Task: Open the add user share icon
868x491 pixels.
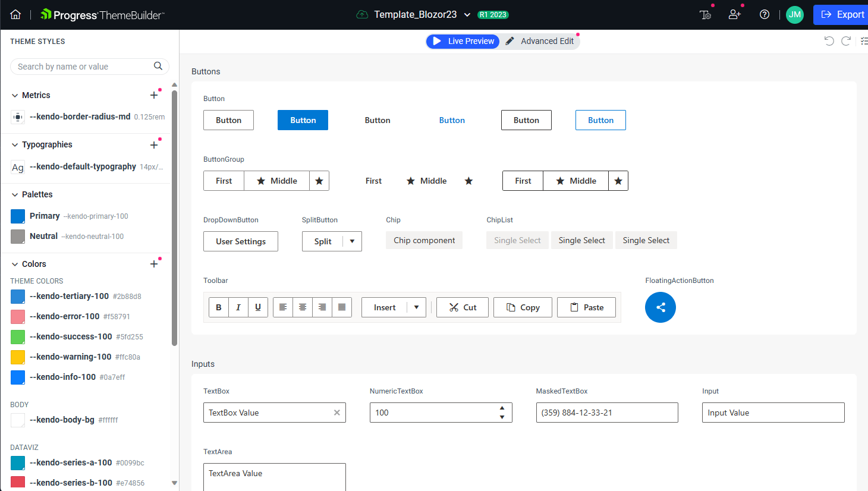Action: point(735,14)
